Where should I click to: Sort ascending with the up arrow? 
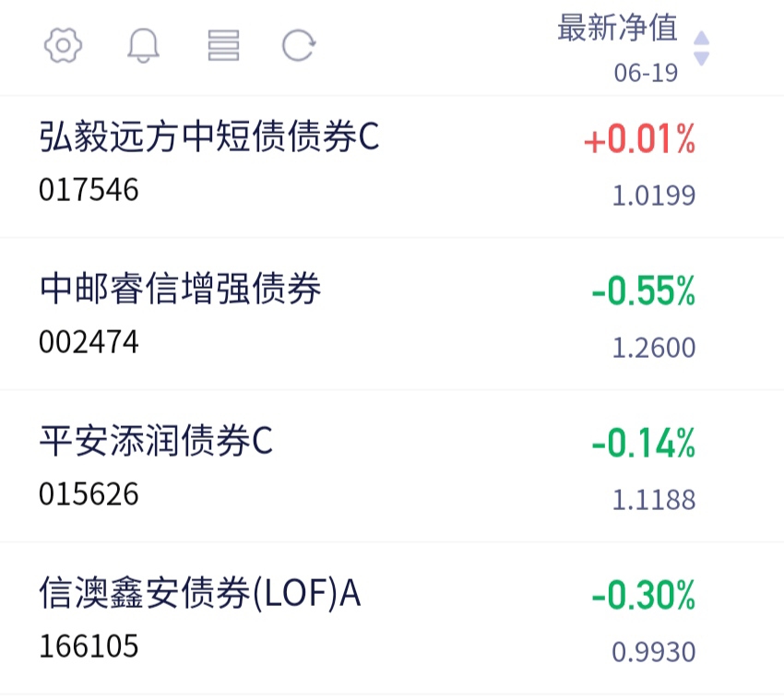coord(702,38)
